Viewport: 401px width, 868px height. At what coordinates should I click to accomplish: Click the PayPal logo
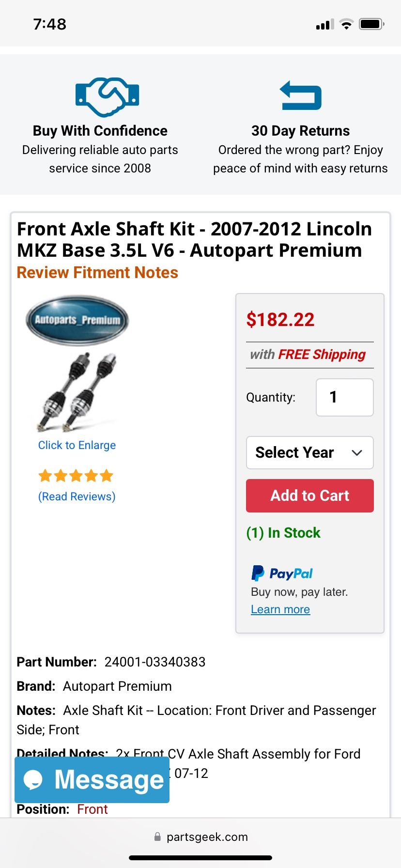coord(282,573)
